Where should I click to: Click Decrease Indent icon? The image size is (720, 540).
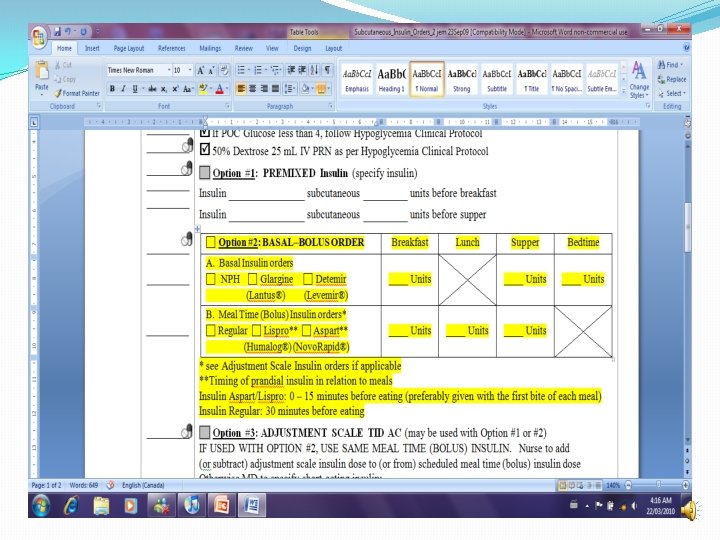(x=291, y=70)
